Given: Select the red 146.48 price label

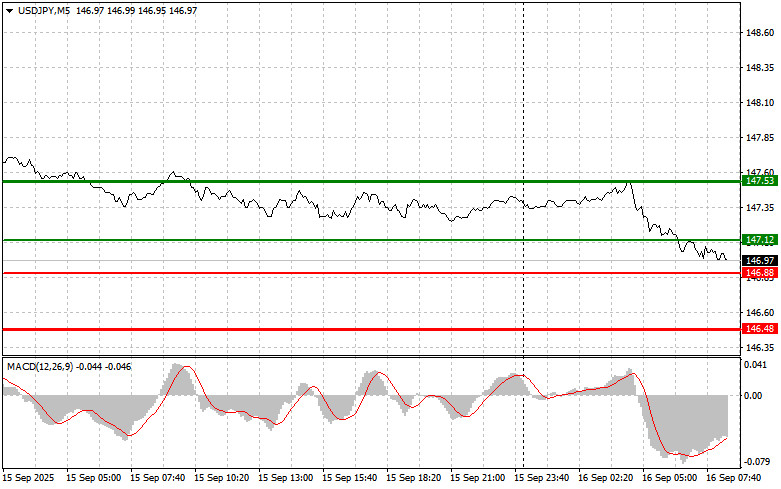Looking at the screenshot, I should [x=759, y=328].
